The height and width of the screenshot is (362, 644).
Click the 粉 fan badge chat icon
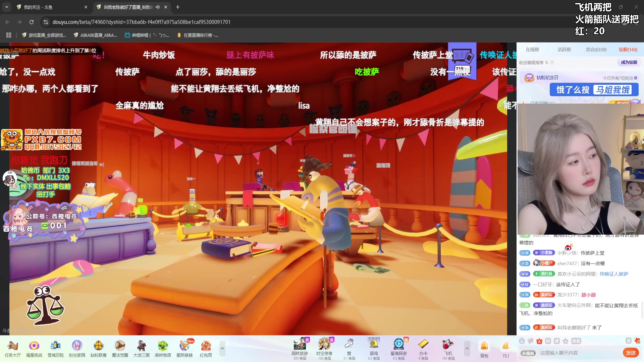[x=548, y=341]
